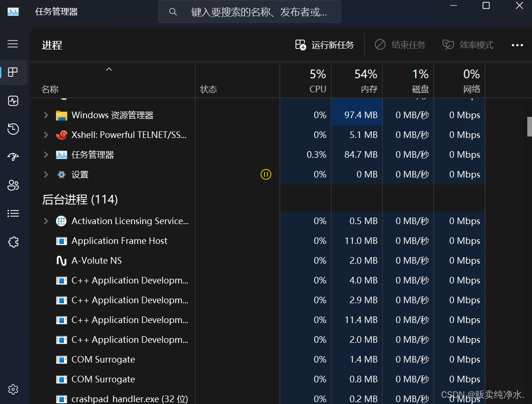Click the vertical scrollbar thumb
Viewport: 532px width, 404px height.
point(529,126)
